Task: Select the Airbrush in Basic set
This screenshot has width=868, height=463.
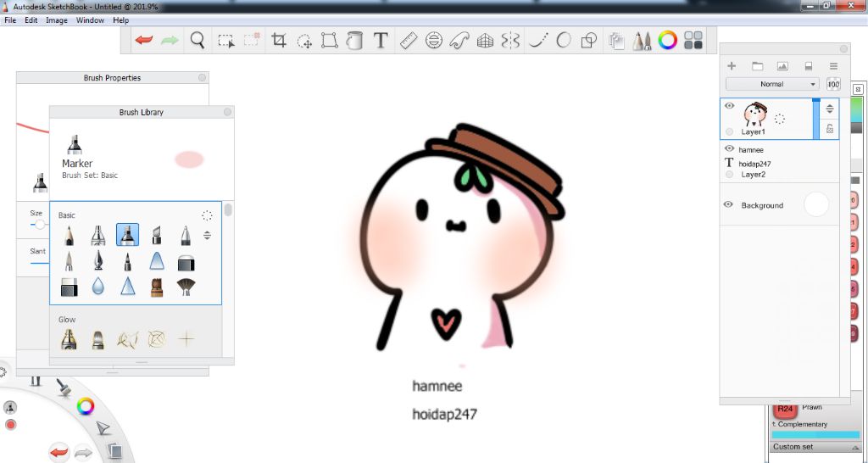Action: pos(98,235)
